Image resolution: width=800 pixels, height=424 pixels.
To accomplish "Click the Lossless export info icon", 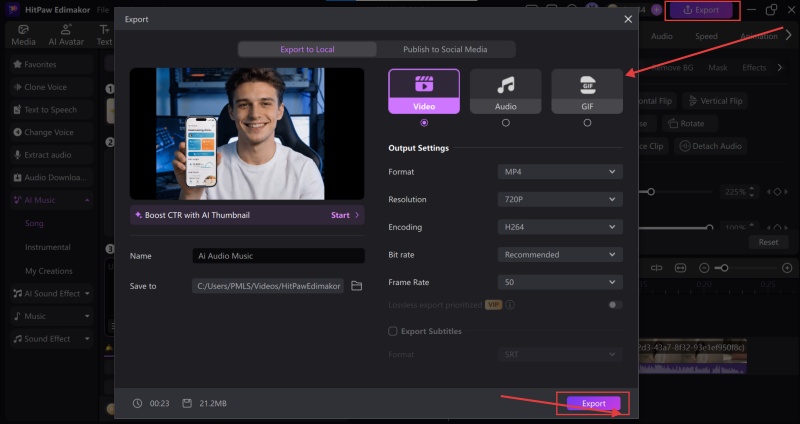I will tap(510, 305).
